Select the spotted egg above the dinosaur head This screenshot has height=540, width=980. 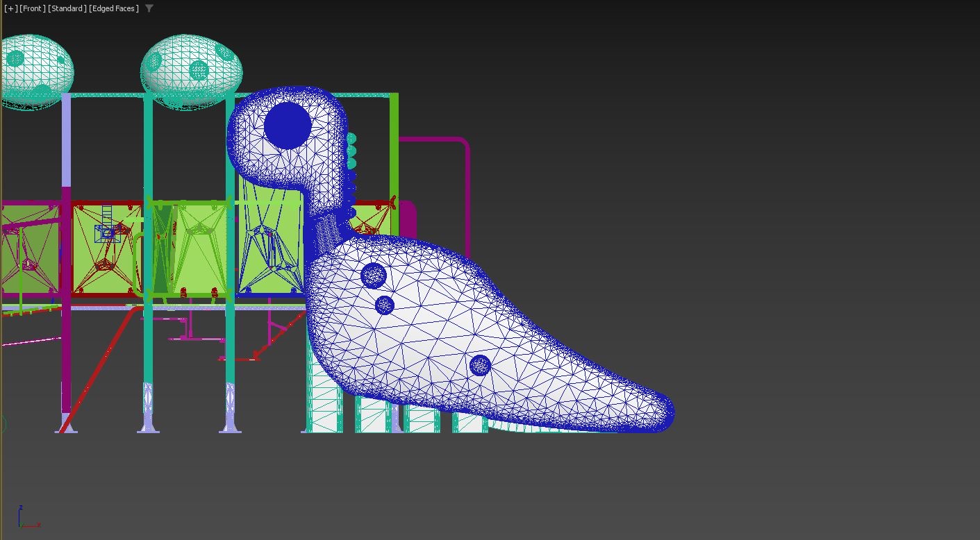[191, 71]
